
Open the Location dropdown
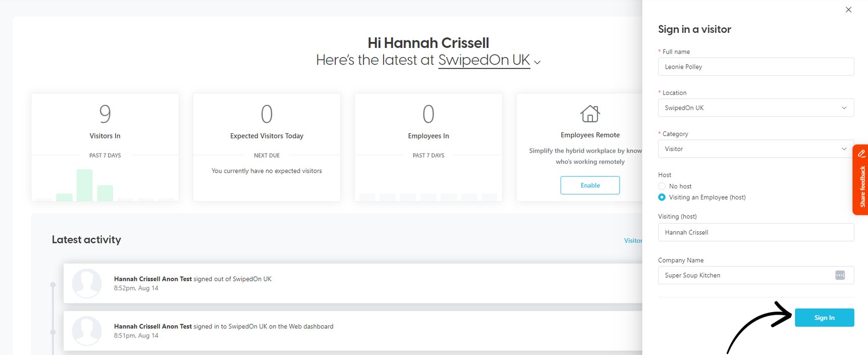pyautogui.click(x=755, y=108)
